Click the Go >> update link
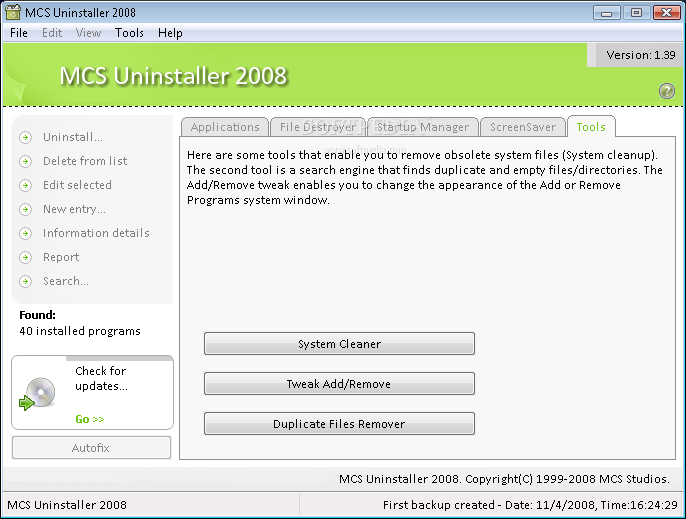 [x=90, y=419]
